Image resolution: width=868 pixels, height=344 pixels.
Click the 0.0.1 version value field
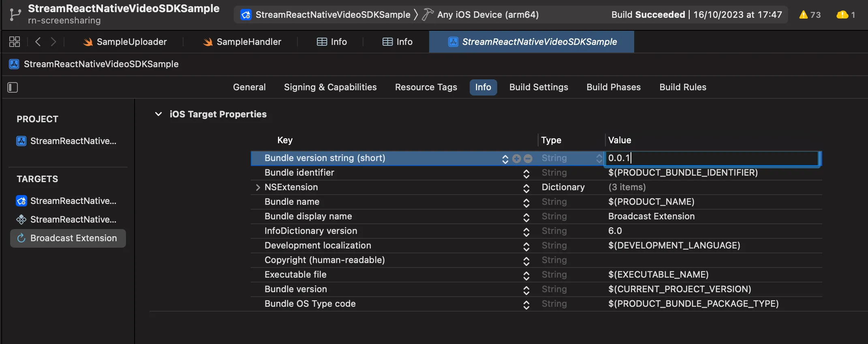coord(711,158)
